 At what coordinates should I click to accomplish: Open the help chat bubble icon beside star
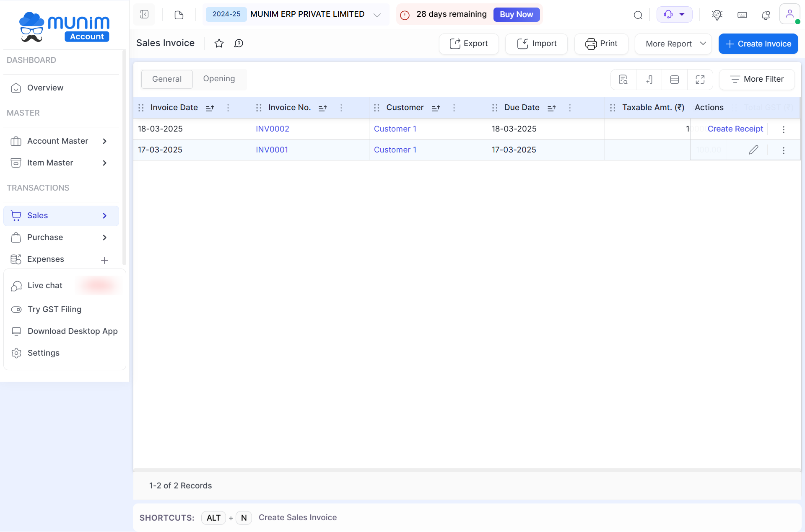(x=239, y=43)
